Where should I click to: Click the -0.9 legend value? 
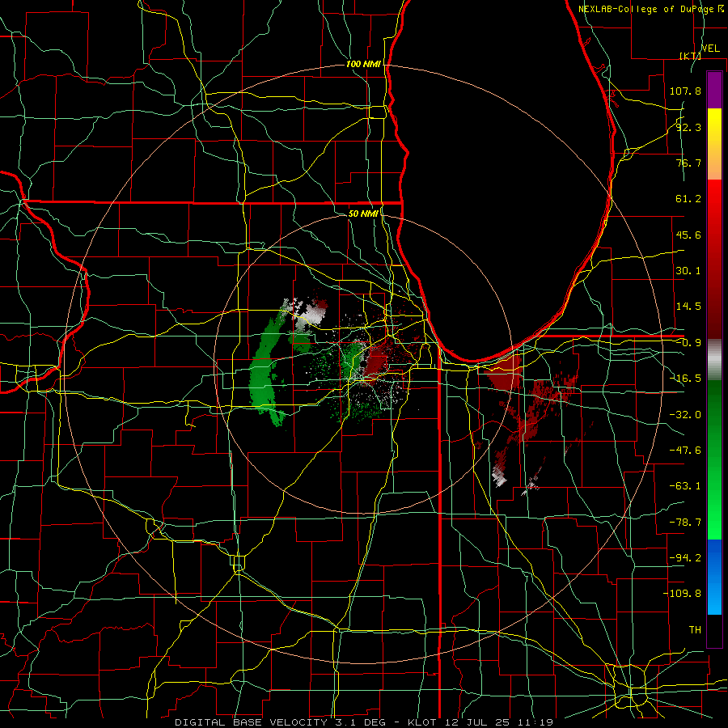coord(688,343)
